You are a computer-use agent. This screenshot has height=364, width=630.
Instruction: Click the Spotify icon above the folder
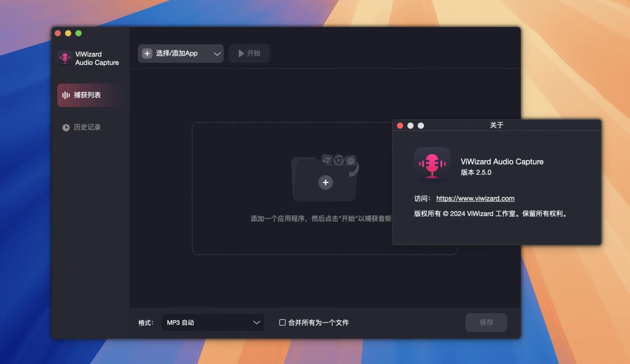pos(350,161)
